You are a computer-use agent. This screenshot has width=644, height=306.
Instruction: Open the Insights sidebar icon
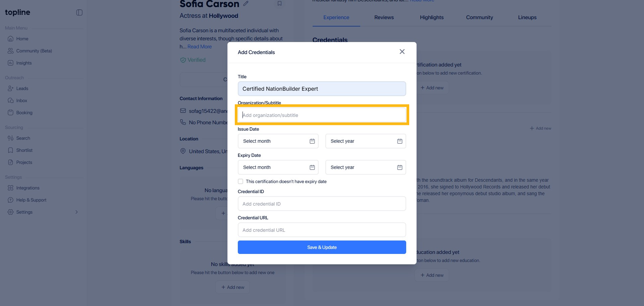[x=11, y=63]
